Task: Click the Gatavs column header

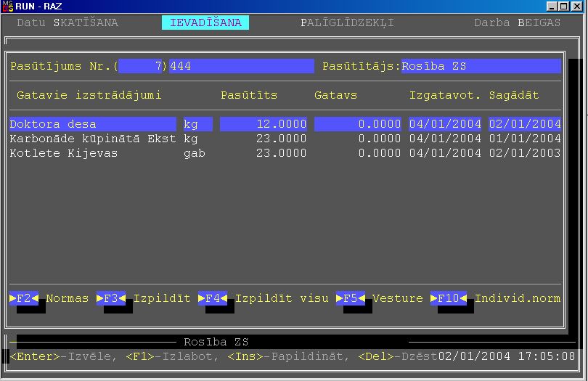Action: coord(335,95)
